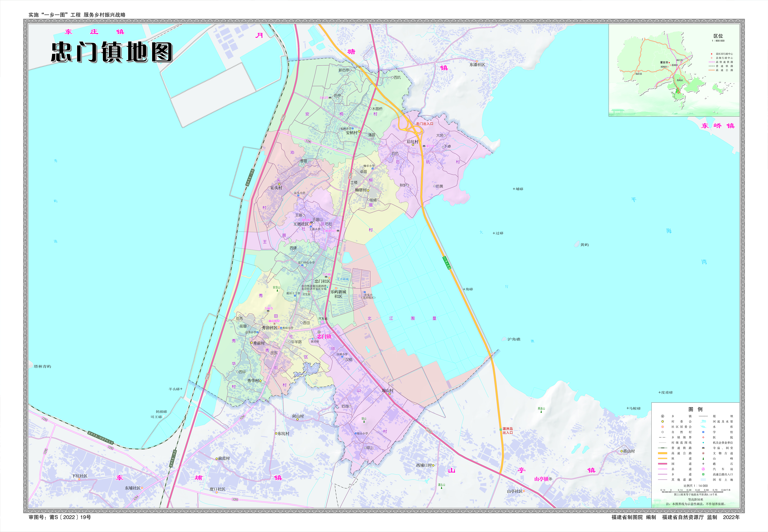Click the 审图号 approval number in the footer
Screen dimensions: 768x532
click(60, 517)
